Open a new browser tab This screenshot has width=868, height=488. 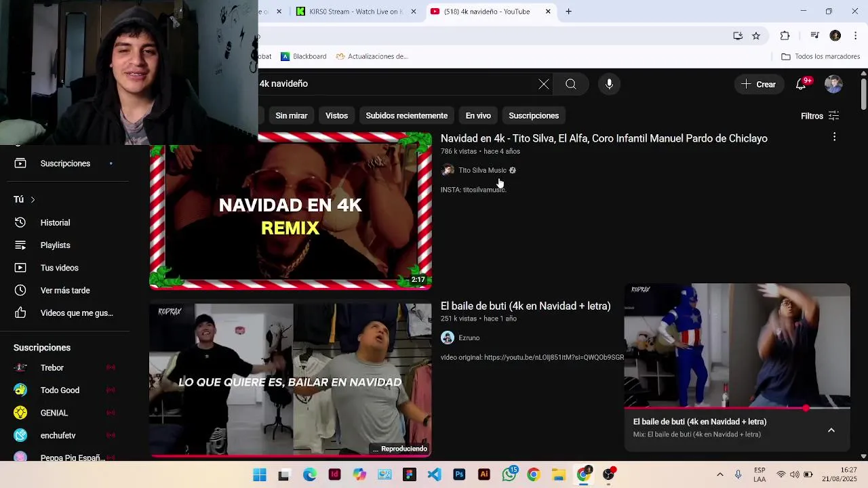tap(568, 12)
